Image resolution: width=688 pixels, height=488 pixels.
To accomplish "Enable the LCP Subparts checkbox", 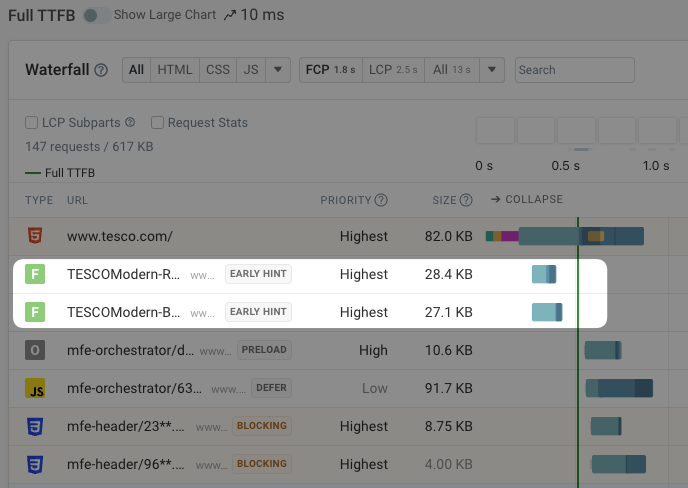I will point(32,123).
